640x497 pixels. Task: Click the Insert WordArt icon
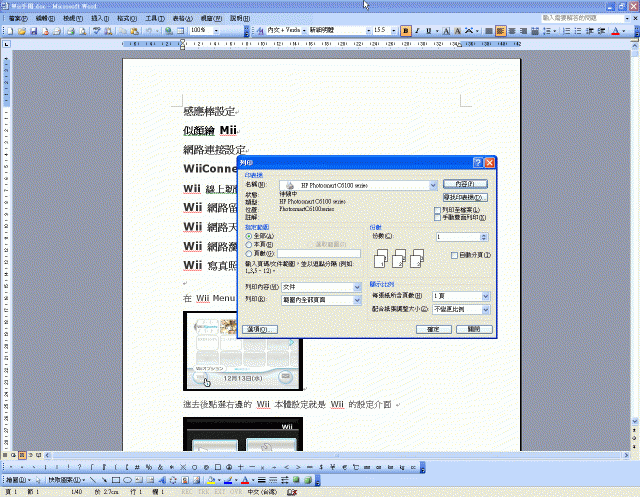pyautogui.click(x=162, y=480)
